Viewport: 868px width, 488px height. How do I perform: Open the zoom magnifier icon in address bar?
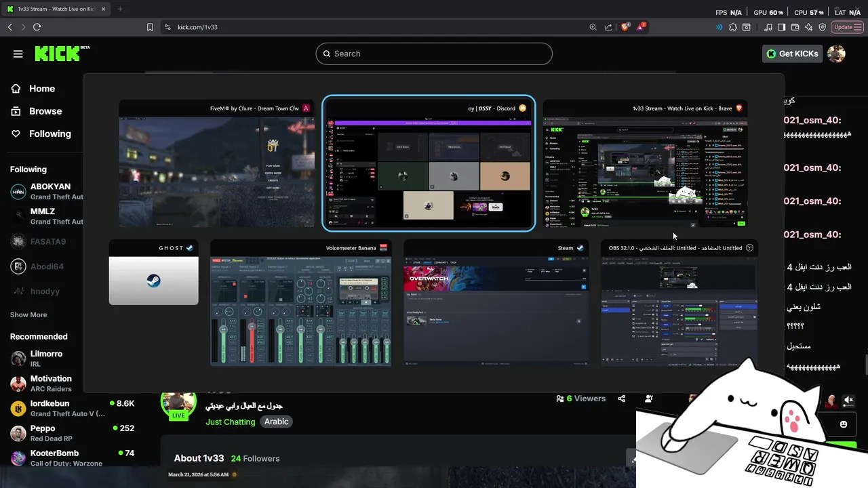pos(593,27)
